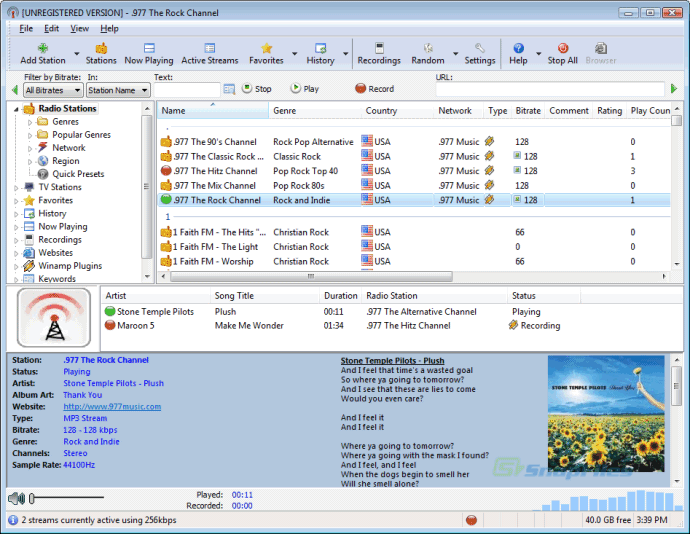Image resolution: width=690 pixels, height=534 pixels.
Task: Open the All Bitrates filter dropdown
Action: click(50, 90)
